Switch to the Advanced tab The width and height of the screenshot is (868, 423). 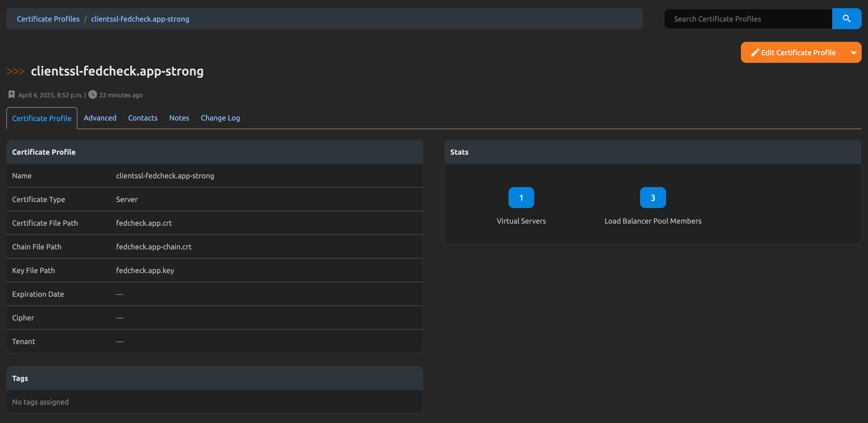click(100, 118)
